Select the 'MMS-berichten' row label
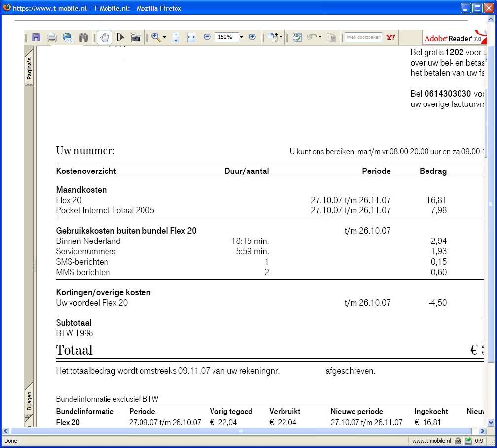The width and height of the screenshot is (497, 448). click(83, 272)
